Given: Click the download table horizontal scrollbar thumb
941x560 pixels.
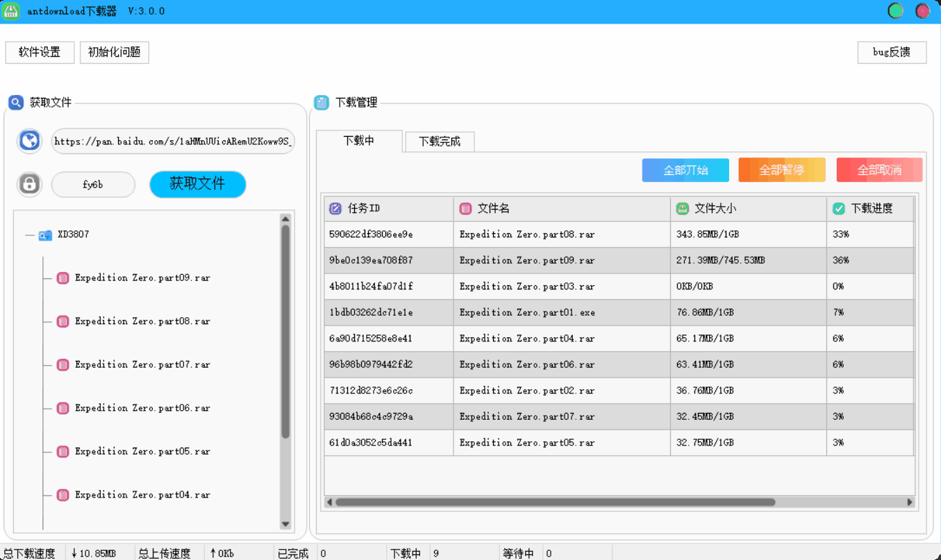Looking at the screenshot, I should click(x=556, y=502).
